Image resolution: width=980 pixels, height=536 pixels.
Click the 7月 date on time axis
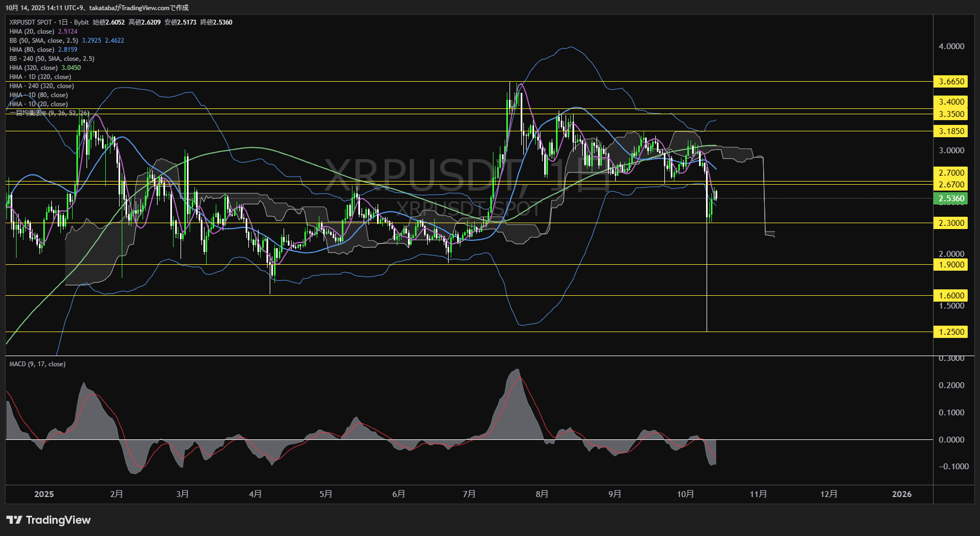469,494
